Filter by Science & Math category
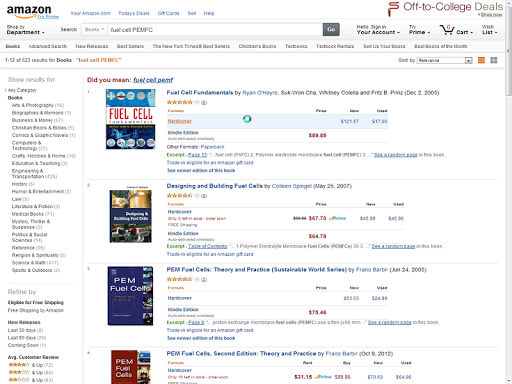 click(x=30, y=263)
